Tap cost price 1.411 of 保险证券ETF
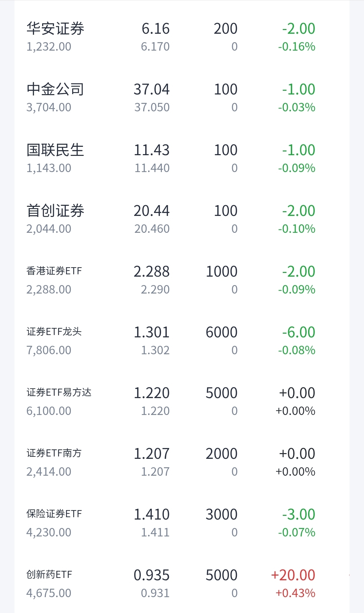The height and width of the screenshot is (613, 364). click(x=155, y=532)
